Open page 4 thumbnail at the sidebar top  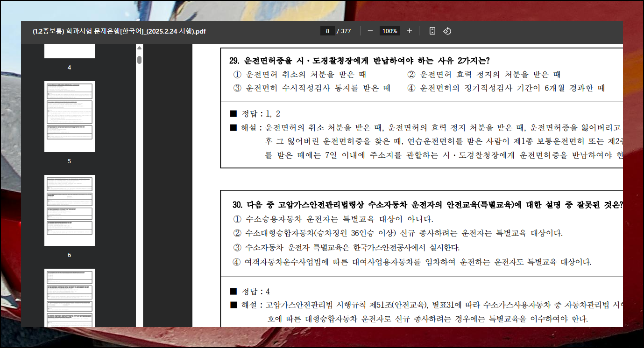tap(70, 51)
